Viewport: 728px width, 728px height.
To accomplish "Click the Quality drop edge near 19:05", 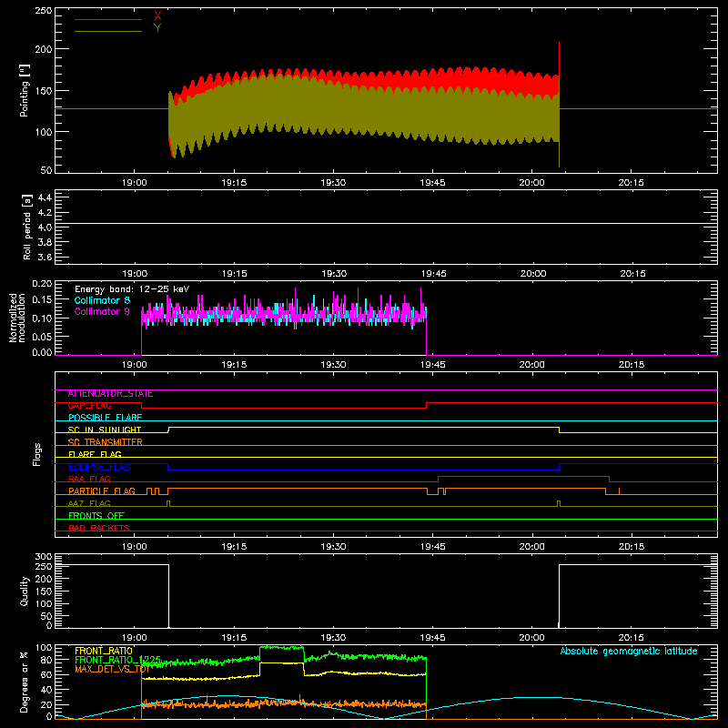I will [x=168, y=596].
